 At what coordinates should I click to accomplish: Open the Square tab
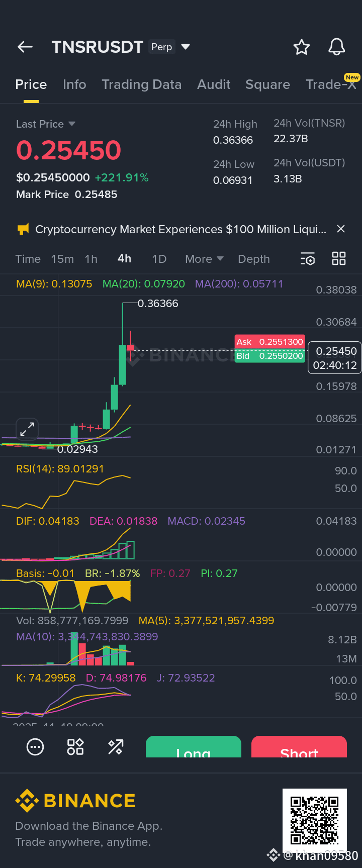point(267,84)
